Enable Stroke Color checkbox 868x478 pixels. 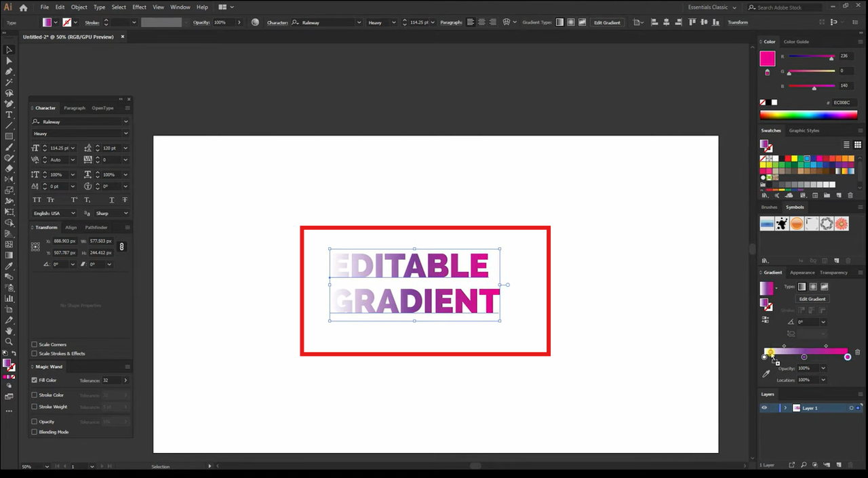tap(35, 395)
